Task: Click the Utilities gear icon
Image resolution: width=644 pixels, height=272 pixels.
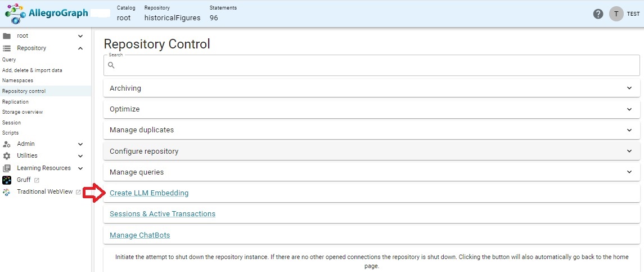Action: click(7, 156)
